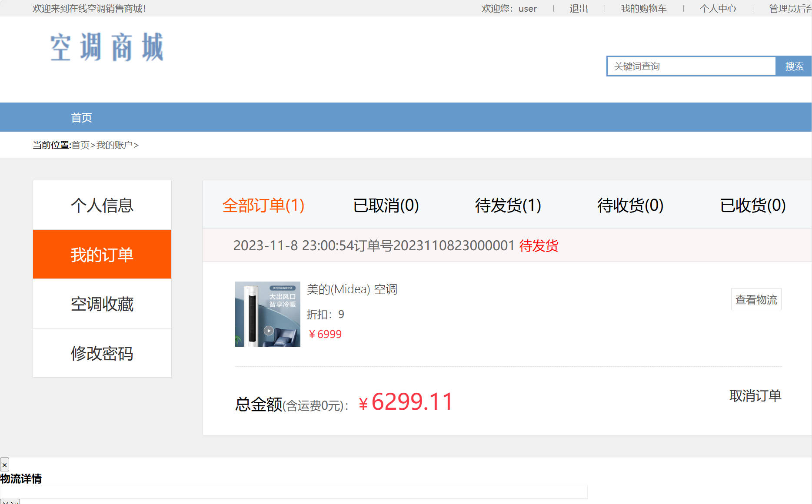Click the 欢迎您：user greeting

[509, 9]
